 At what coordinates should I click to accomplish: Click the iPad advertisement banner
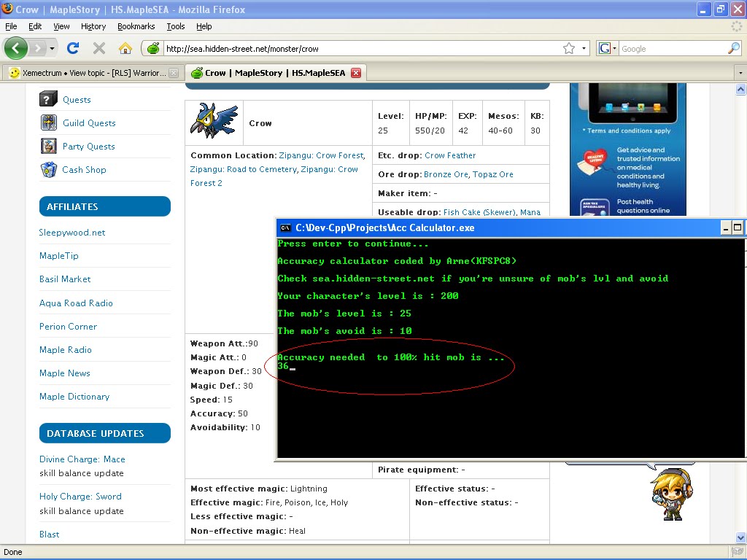(x=628, y=149)
